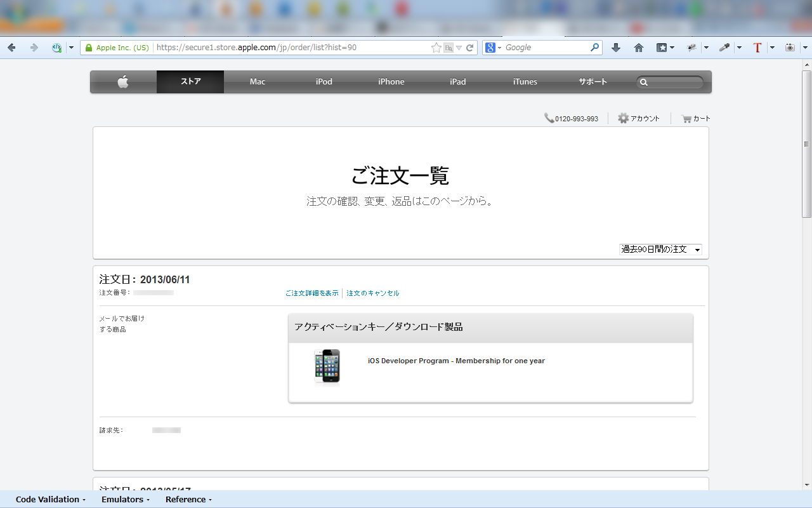Open the iPad section in navigation bar
The height and width of the screenshot is (508, 812).
point(458,82)
